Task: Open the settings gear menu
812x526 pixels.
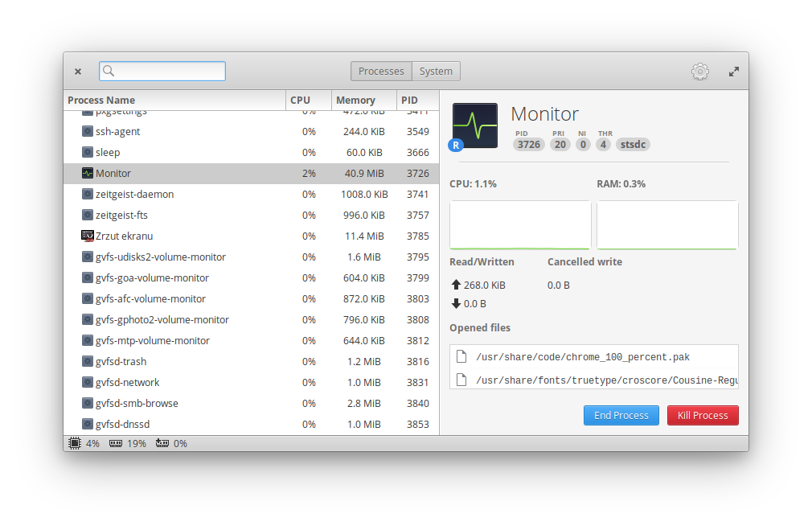Action: [699, 72]
